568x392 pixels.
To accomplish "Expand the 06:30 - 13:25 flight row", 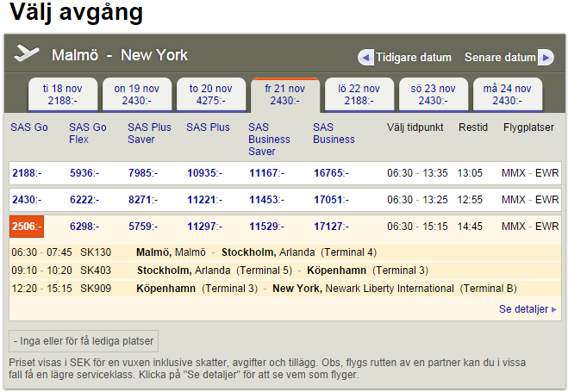I will [285, 200].
